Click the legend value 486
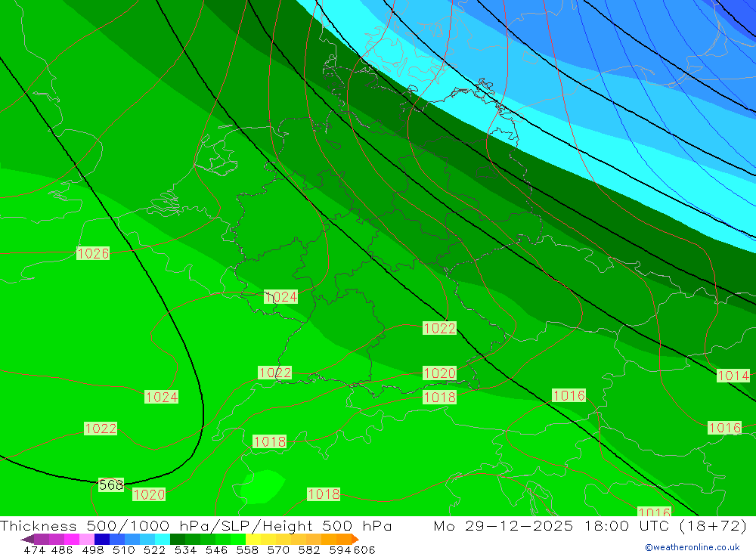This screenshot has width=756, height=554. pos(62,549)
